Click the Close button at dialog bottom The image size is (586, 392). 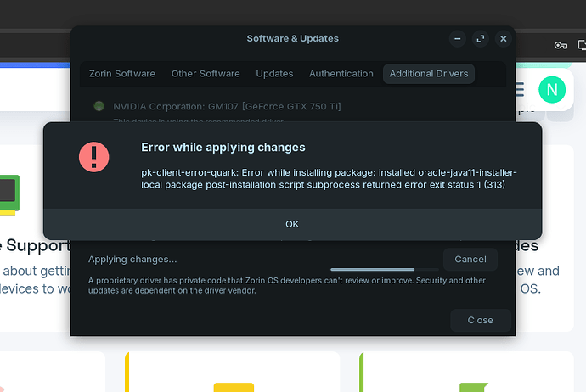click(480, 320)
